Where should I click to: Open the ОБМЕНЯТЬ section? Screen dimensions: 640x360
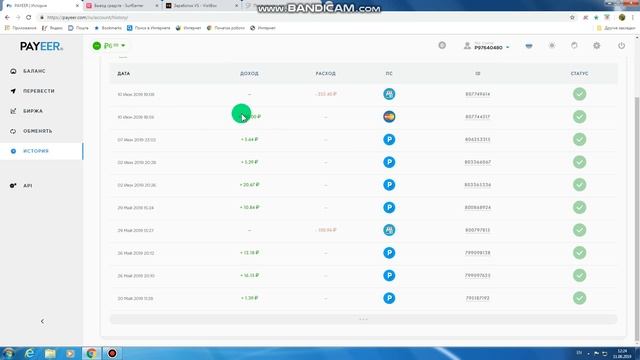coord(37,131)
